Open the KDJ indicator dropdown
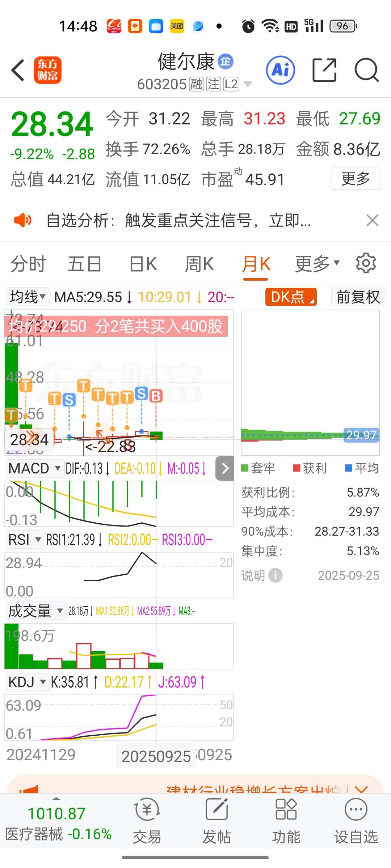 pos(28,682)
